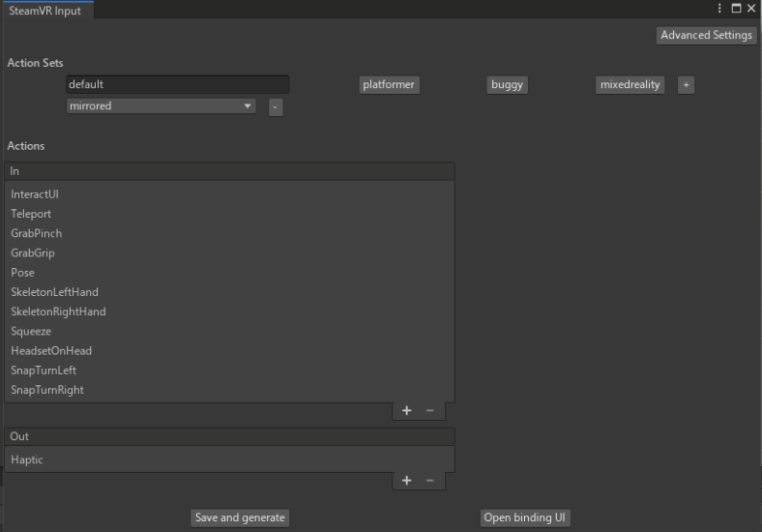Open the Advanced Settings panel

click(706, 36)
